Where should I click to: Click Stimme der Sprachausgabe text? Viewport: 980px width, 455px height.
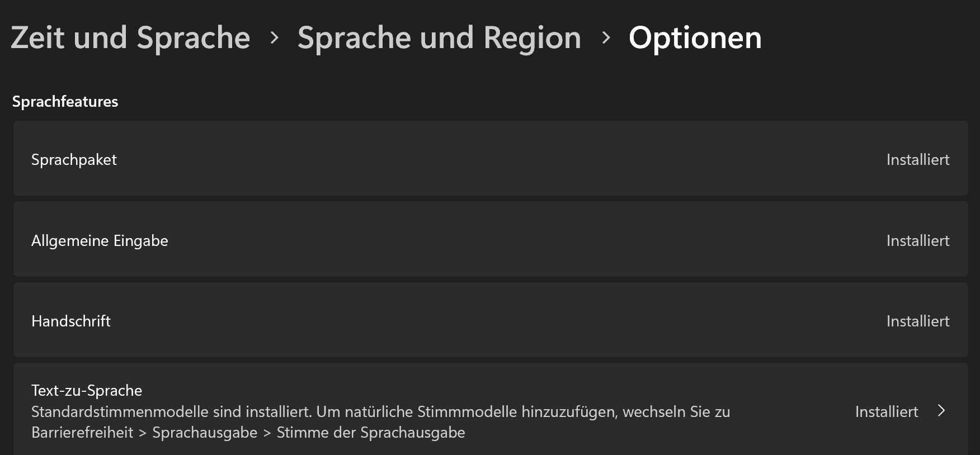[x=371, y=433]
